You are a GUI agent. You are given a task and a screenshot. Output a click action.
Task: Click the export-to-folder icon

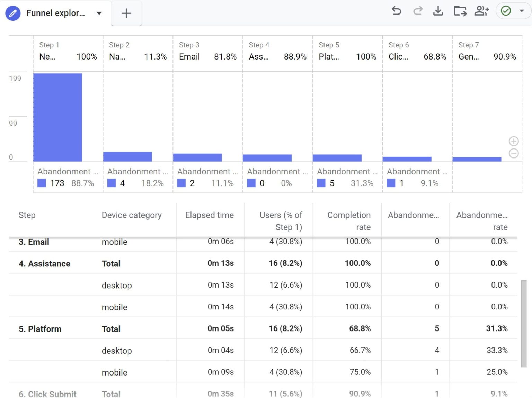pos(460,11)
